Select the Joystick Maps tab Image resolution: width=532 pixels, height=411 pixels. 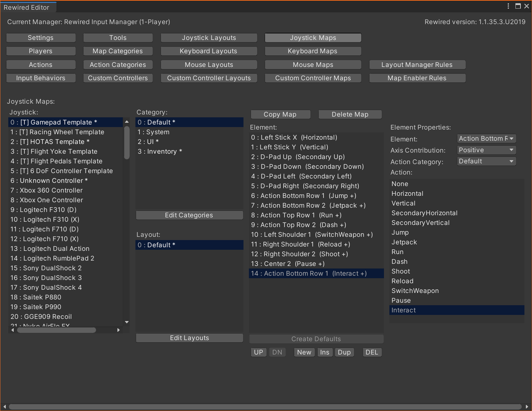pos(313,38)
